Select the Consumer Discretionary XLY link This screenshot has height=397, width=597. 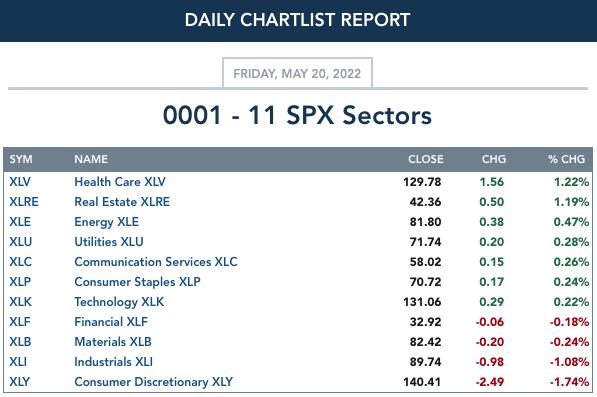coord(154,382)
